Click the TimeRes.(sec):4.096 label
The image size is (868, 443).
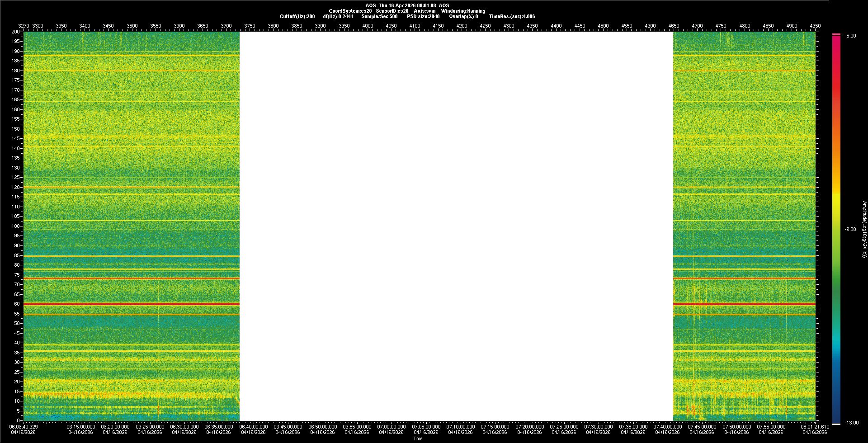point(512,16)
